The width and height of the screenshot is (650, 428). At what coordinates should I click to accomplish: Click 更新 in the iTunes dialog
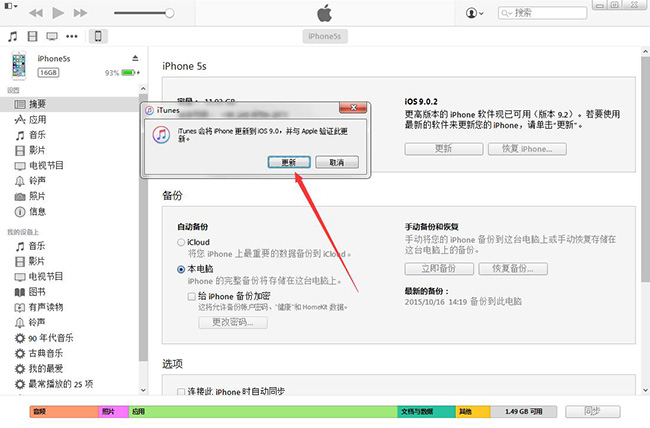point(289,162)
